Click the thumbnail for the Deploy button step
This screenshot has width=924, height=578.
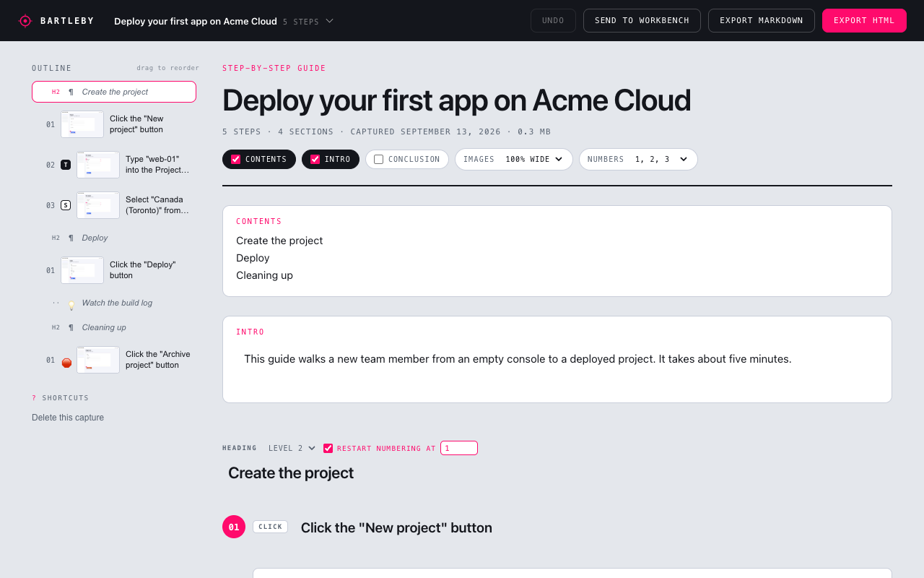[x=82, y=270]
